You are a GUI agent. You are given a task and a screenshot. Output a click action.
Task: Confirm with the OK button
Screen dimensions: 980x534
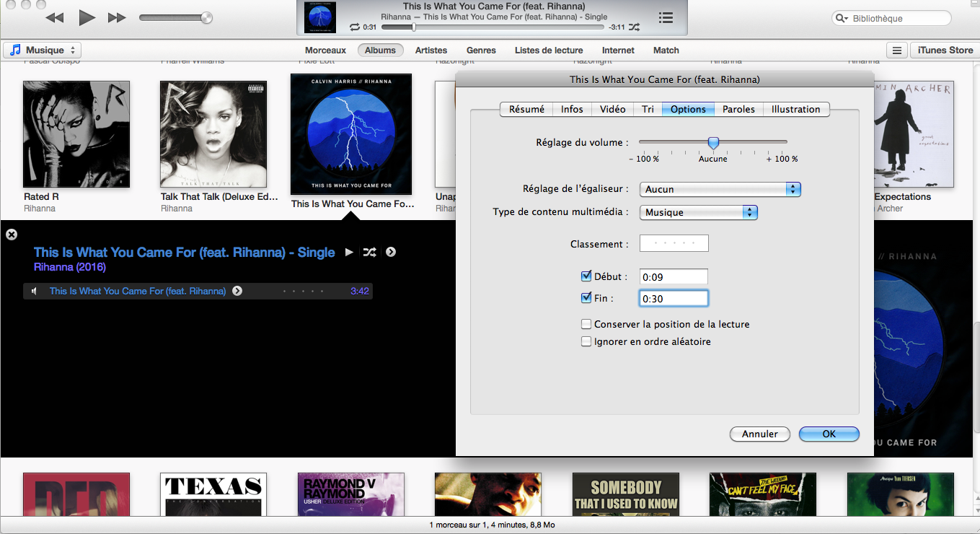(829, 434)
